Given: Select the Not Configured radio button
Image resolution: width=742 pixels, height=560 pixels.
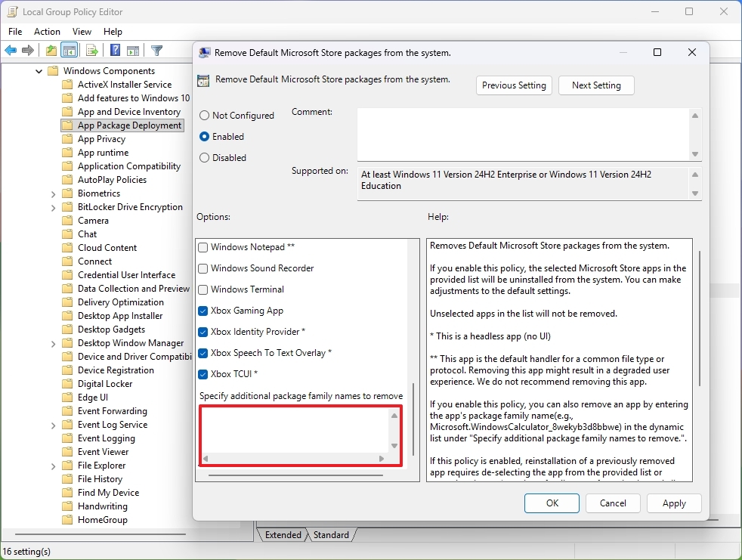Looking at the screenshot, I should [205, 116].
